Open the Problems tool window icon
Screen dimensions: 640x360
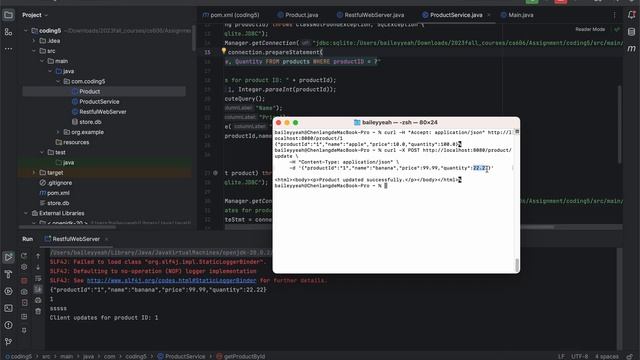coord(8,325)
